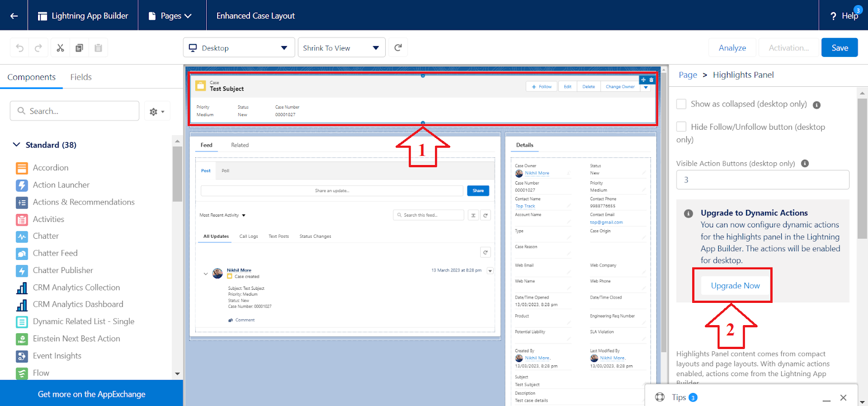This screenshot has width=868, height=406.
Task: Click the Follow button in canvas
Action: pyautogui.click(x=541, y=87)
